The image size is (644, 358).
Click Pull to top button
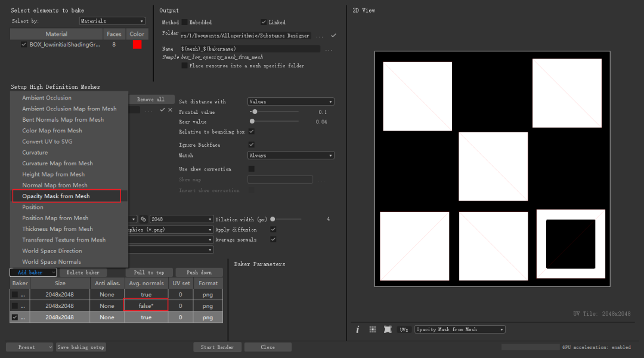[148, 273]
